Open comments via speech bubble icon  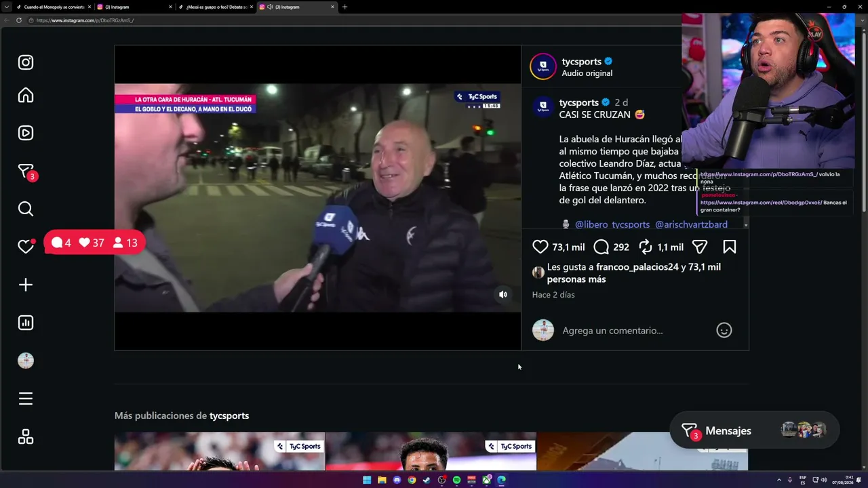[x=601, y=247]
